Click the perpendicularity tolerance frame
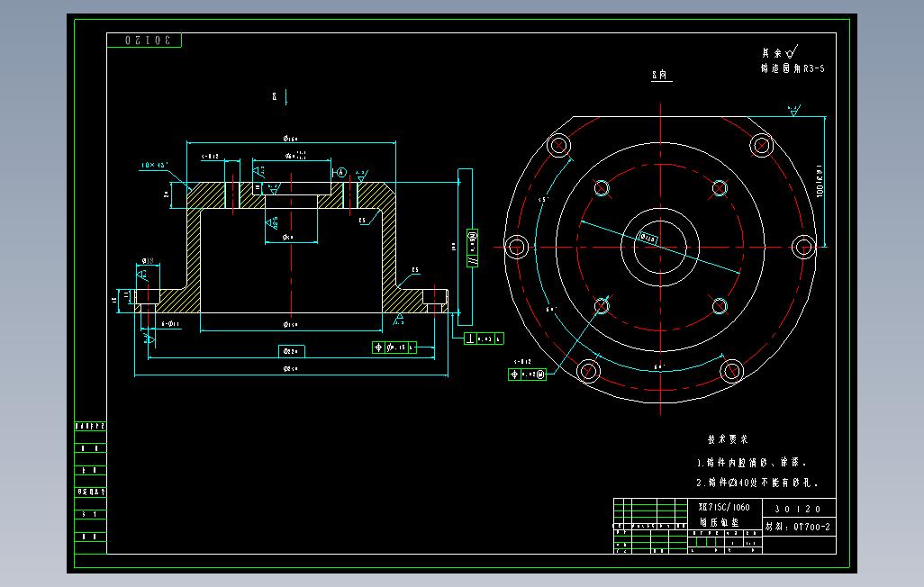Image resolution: width=924 pixels, height=587 pixels. click(484, 339)
